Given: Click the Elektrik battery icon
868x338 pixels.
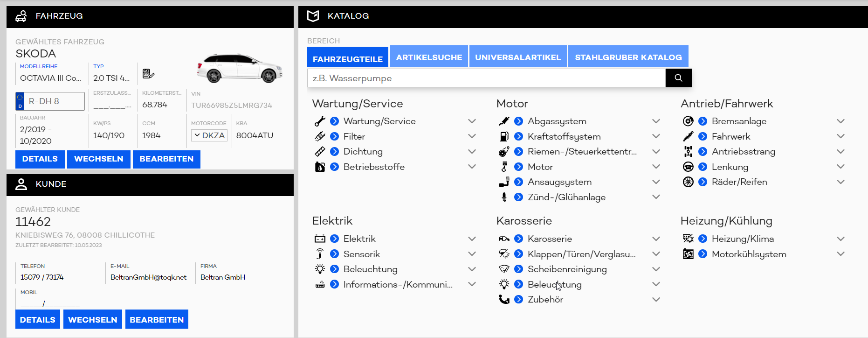Looking at the screenshot, I should coord(320,239).
